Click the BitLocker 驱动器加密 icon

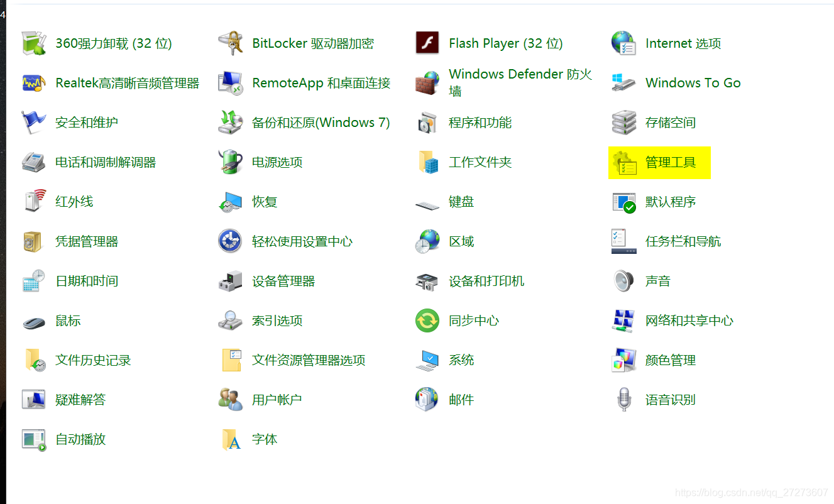click(231, 43)
